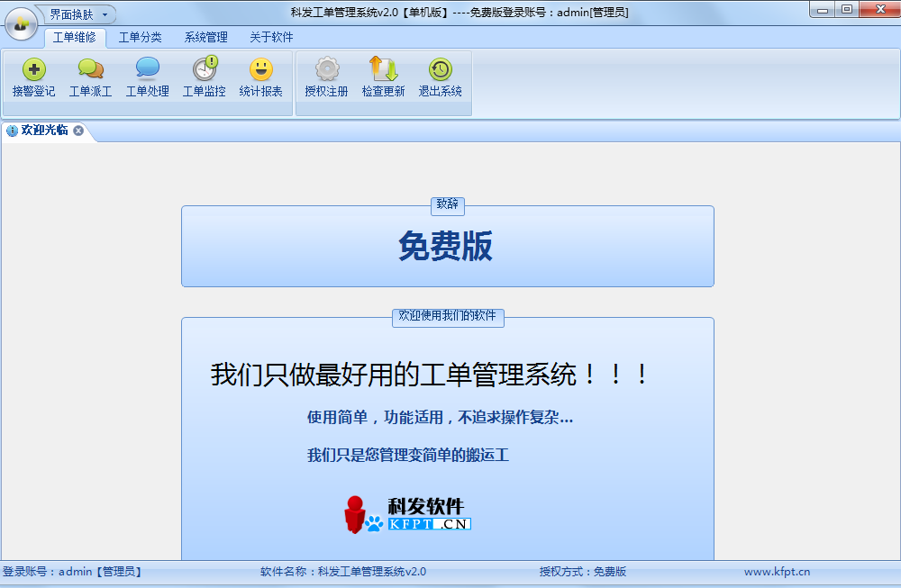Click 软件名称 status bar entry
Viewport: 901px width, 588px height.
(x=343, y=572)
